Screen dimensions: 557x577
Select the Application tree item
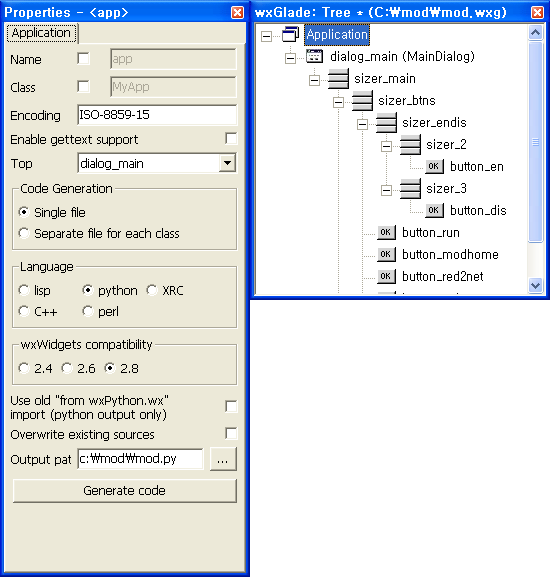pos(337,35)
